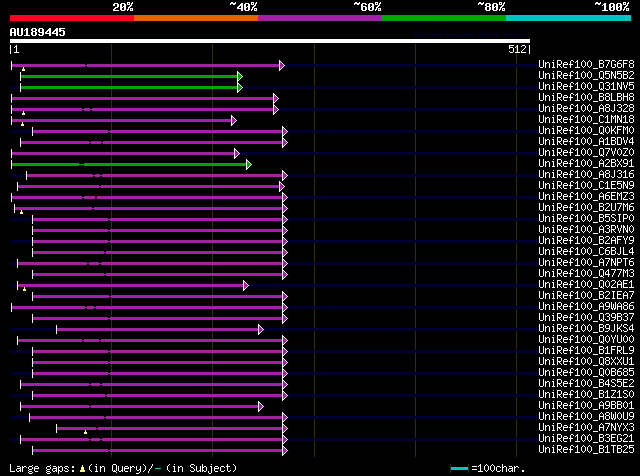Click the white AU189445 query sequence bar
This screenshot has width=640, height=476.
(270, 41)
